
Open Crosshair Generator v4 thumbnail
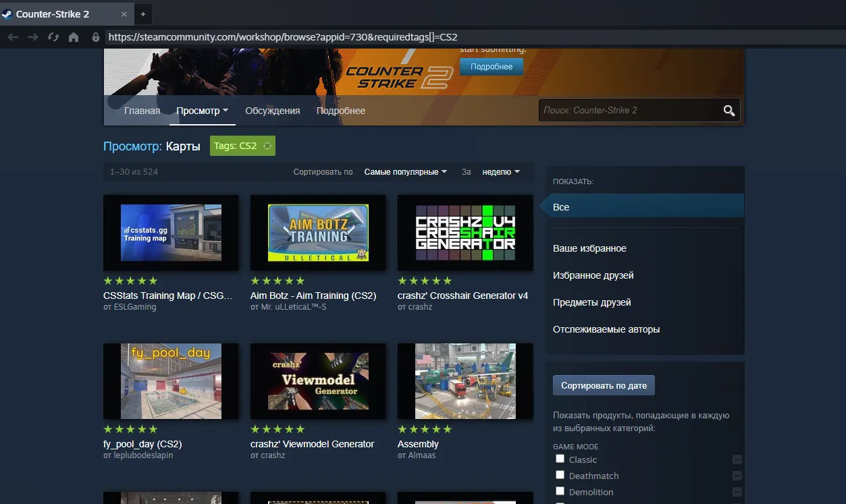click(x=465, y=233)
